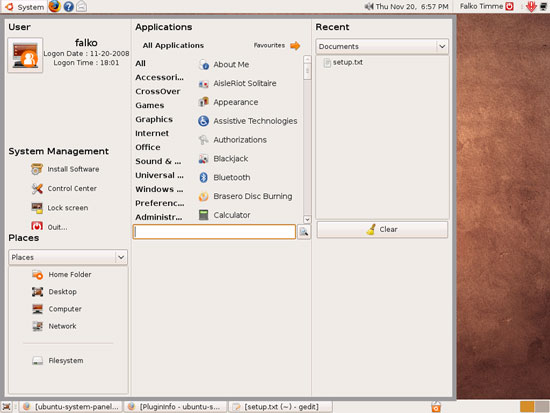Viewport: 550px width, 413px height.
Task: Open the About Me application icon
Action: pyautogui.click(x=204, y=65)
